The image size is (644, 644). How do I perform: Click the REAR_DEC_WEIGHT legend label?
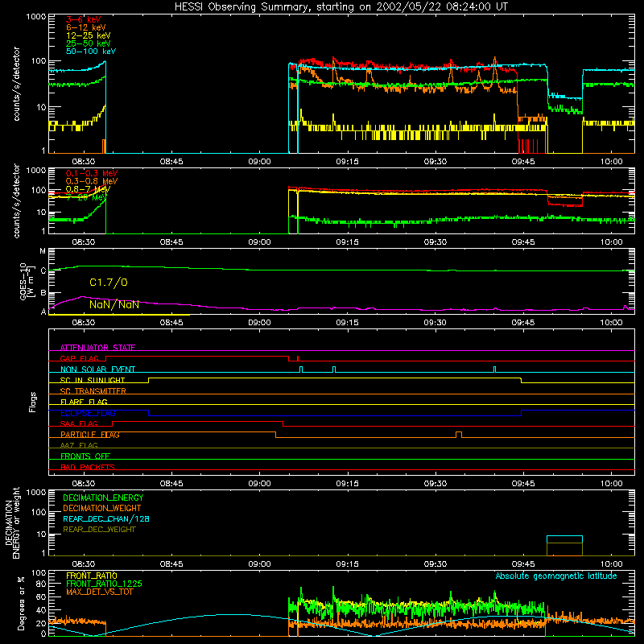coord(99,530)
